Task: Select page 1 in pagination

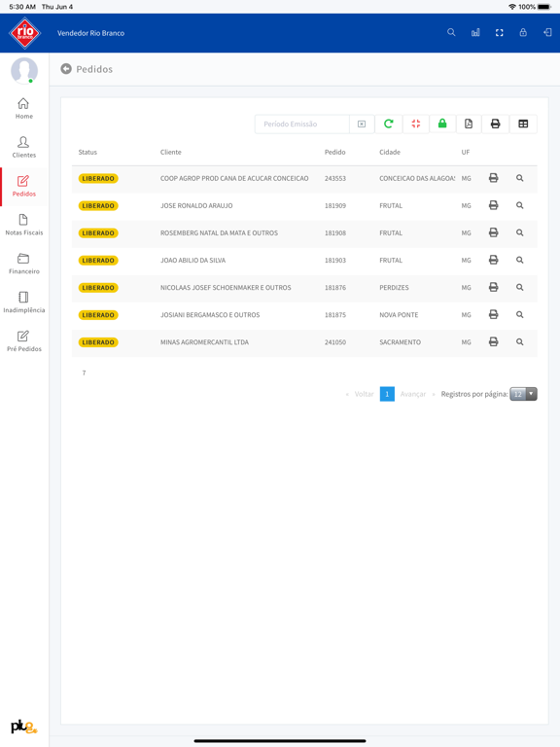Action: click(x=387, y=394)
